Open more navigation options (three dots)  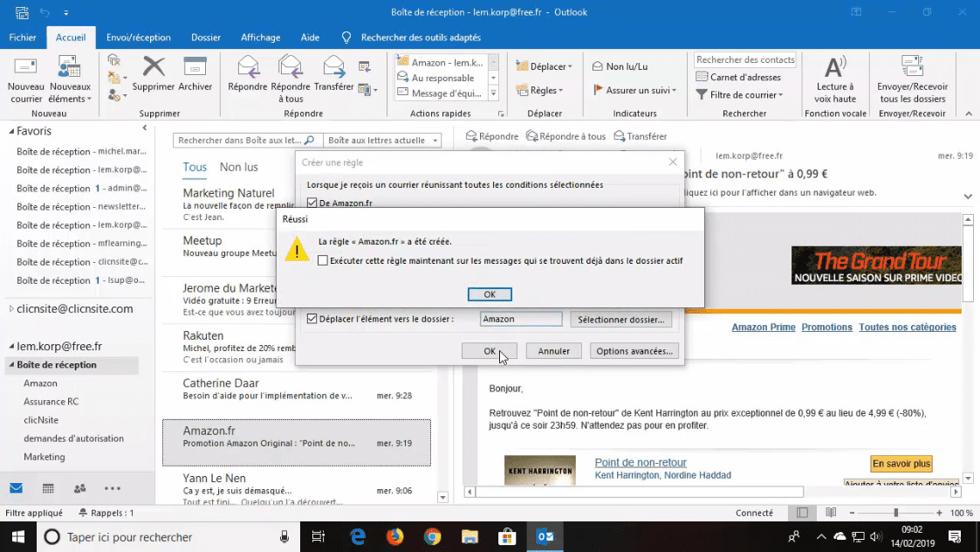(x=113, y=488)
